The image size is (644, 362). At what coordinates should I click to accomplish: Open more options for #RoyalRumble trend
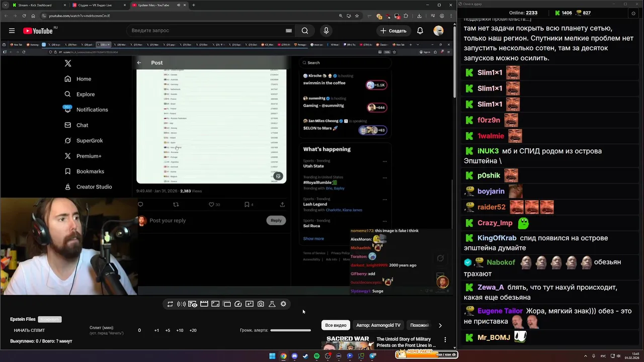[385, 177]
